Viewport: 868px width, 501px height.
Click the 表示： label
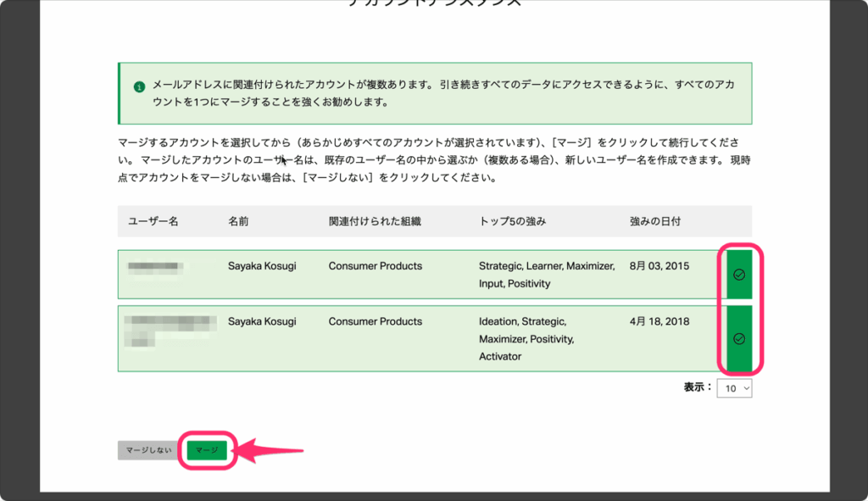coord(698,387)
